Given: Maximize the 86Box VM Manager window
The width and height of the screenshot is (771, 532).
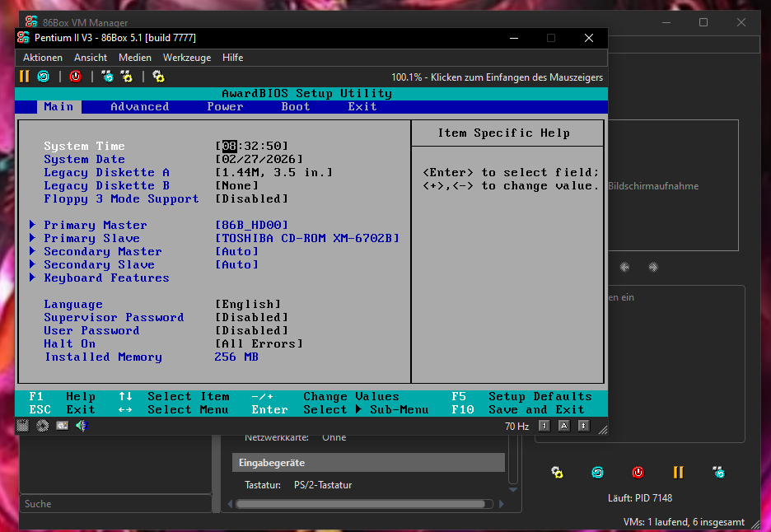Looking at the screenshot, I should click(x=703, y=22).
